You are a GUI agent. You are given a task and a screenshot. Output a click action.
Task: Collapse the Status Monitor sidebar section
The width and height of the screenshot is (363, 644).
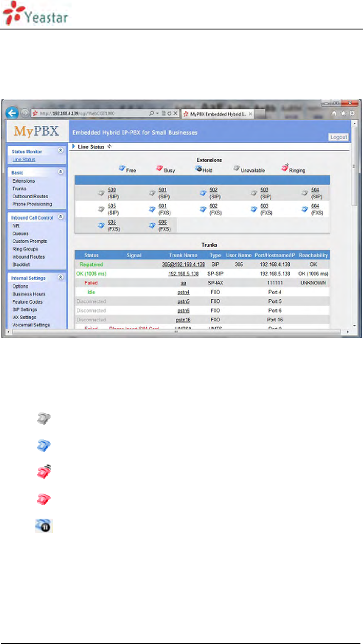[x=61, y=150]
